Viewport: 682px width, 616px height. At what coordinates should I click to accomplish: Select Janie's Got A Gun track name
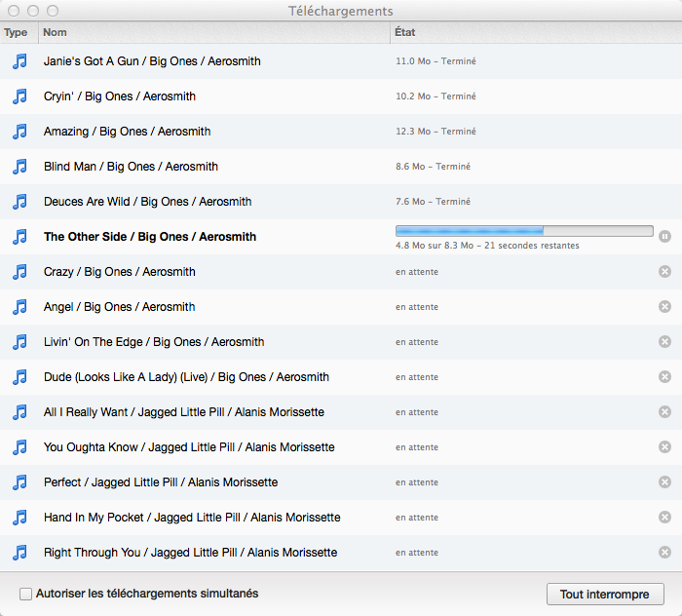(152, 61)
